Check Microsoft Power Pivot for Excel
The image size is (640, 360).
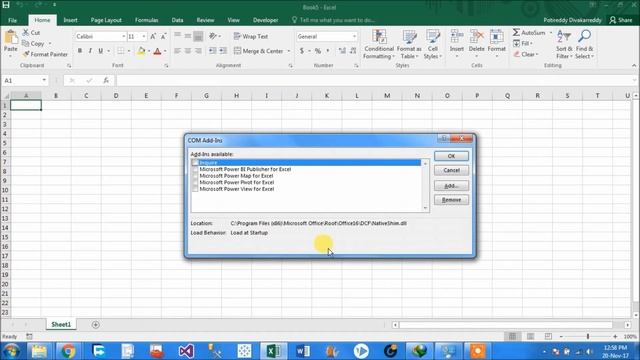pos(195,182)
